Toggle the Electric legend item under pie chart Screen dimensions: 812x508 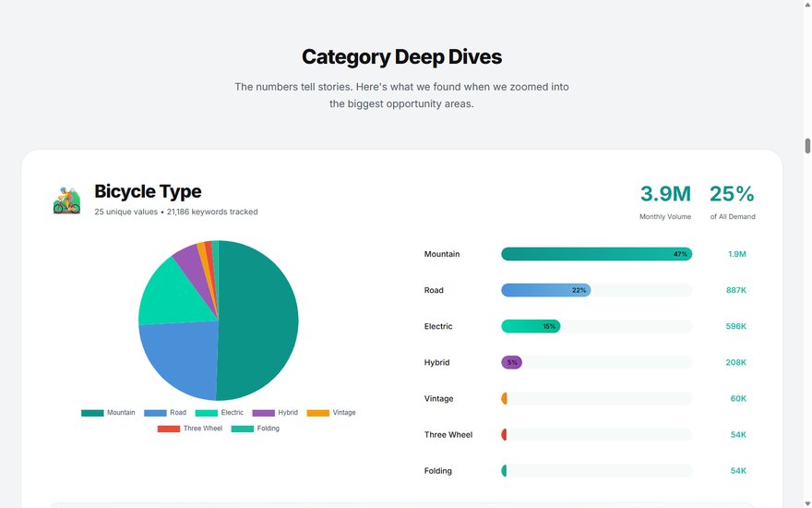click(219, 413)
